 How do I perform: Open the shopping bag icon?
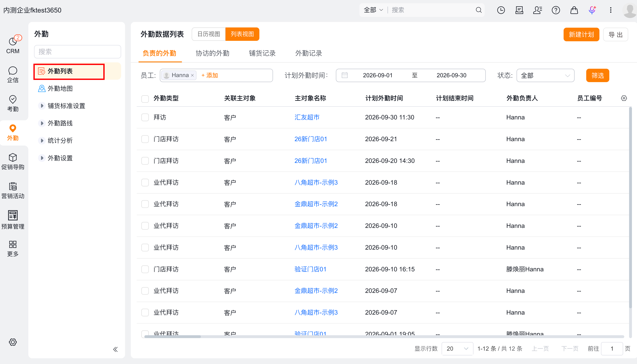574,10
